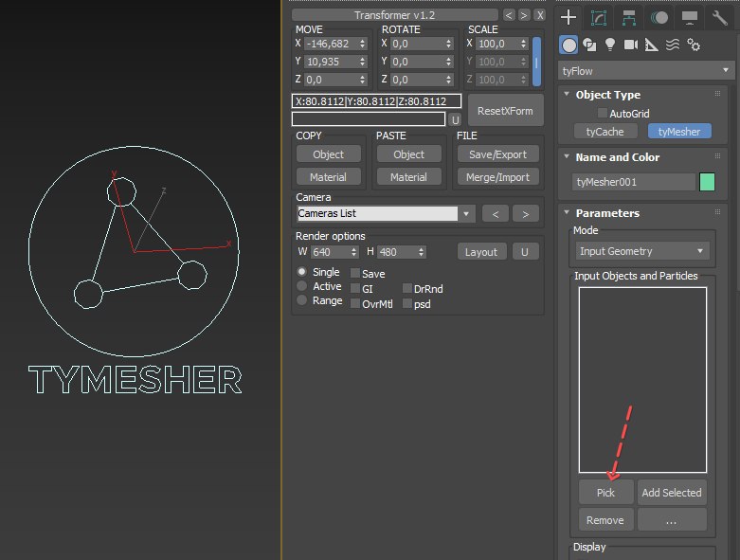This screenshot has width=740, height=560.
Task: Select the Geometry sphere category icon
Action: [569, 45]
